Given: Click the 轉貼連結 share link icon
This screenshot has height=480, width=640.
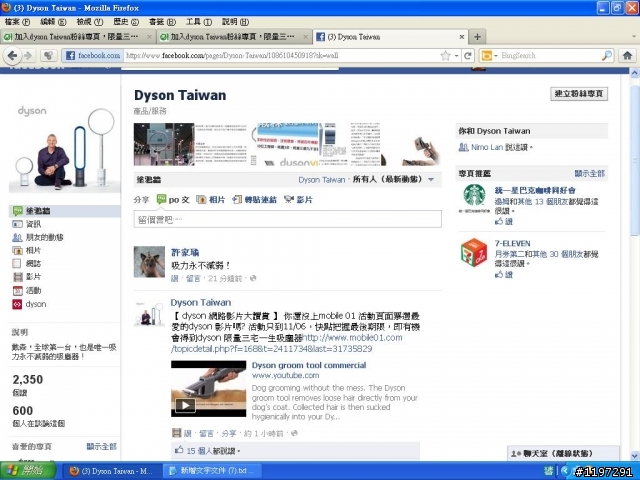Looking at the screenshot, I should (x=237, y=200).
